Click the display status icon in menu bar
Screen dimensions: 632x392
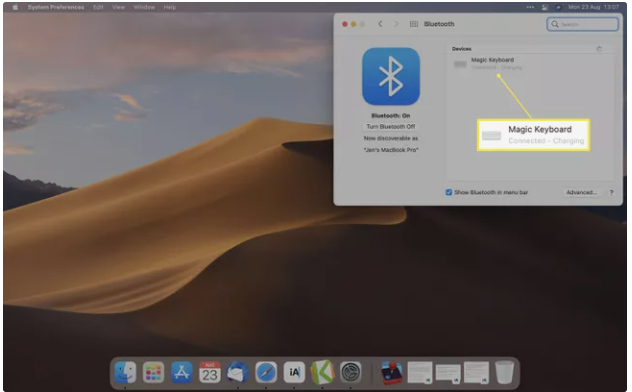pos(545,7)
